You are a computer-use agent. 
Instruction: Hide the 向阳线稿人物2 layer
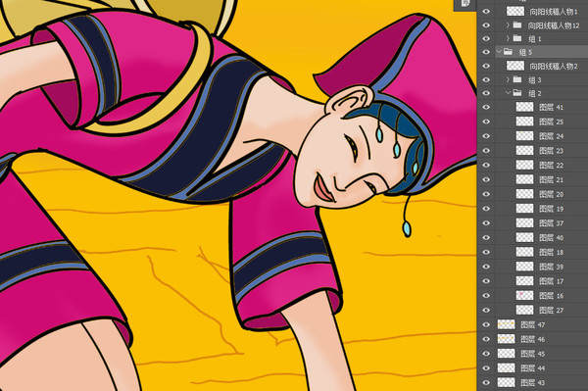coord(486,66)
